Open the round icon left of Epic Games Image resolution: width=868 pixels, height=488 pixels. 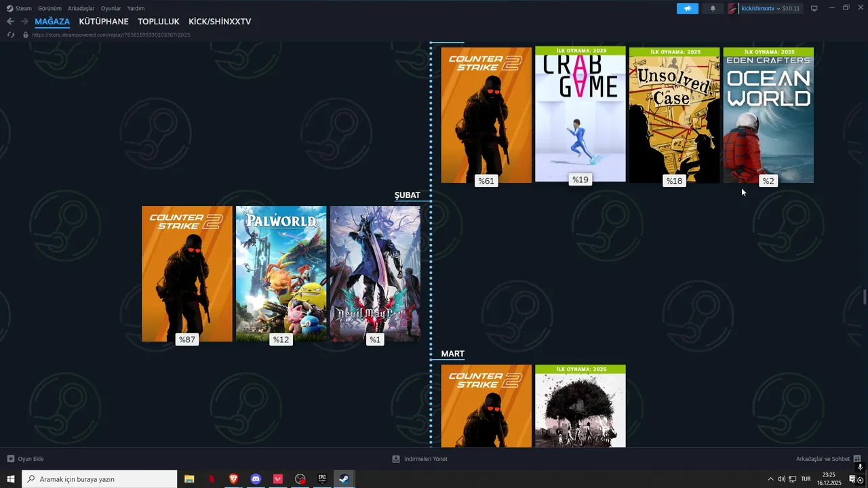300,479
